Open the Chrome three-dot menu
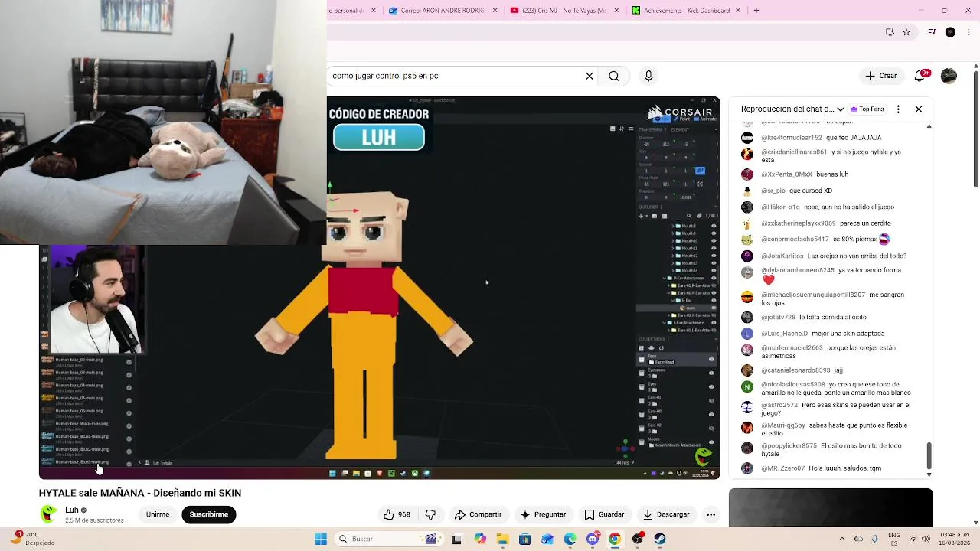This screenshot has width=980, height=551. click(968, 32)
